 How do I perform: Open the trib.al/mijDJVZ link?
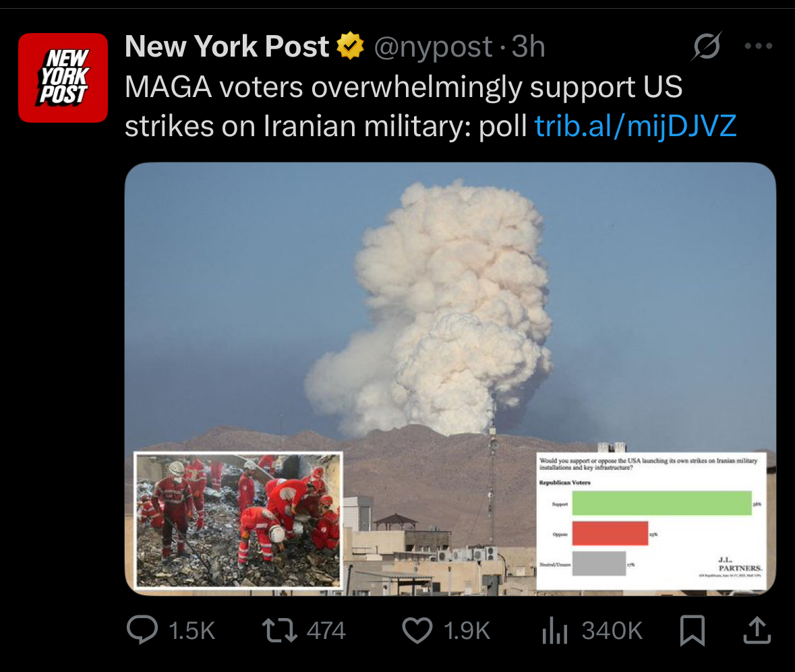635,125
